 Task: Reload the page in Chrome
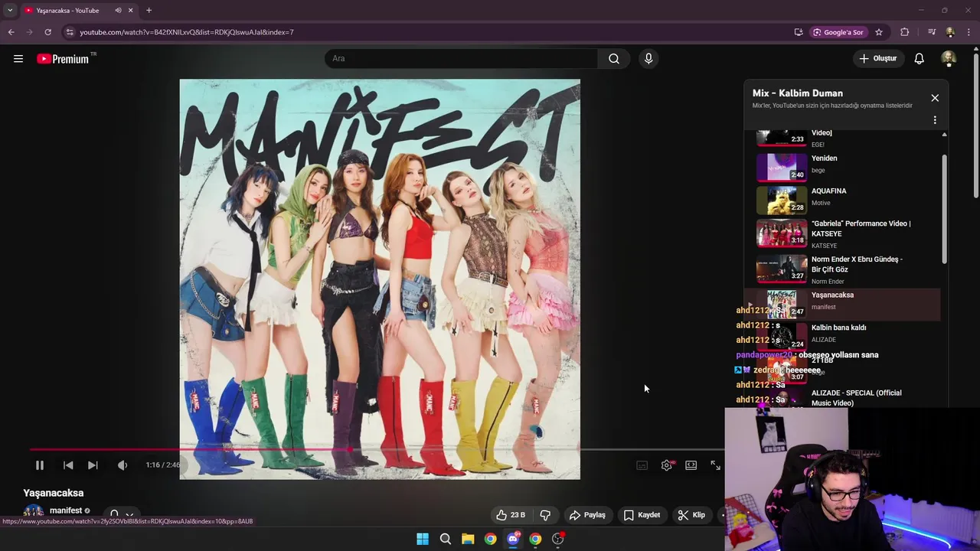pyautogui.click(x=47, y=32)
